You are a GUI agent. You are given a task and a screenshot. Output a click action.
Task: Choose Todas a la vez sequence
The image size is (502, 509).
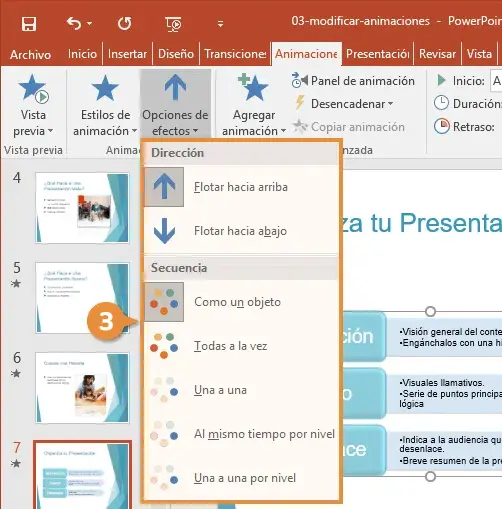point(241,346)
